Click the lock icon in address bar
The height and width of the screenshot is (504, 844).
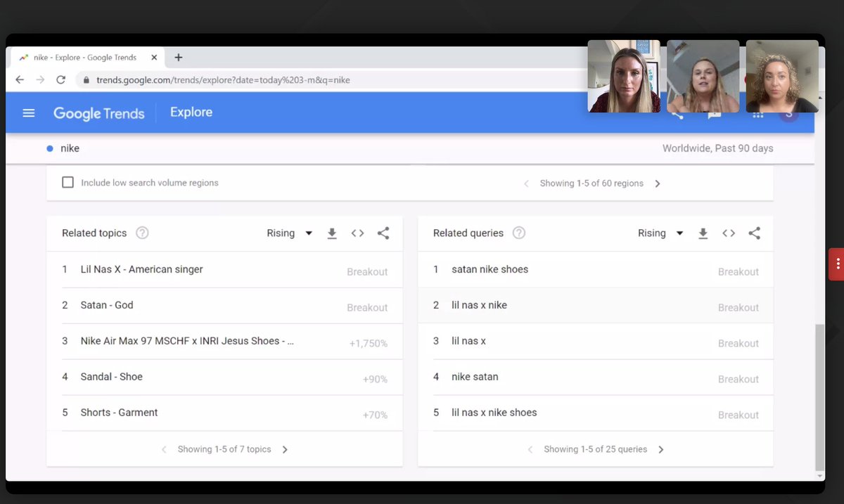[87, 80]
